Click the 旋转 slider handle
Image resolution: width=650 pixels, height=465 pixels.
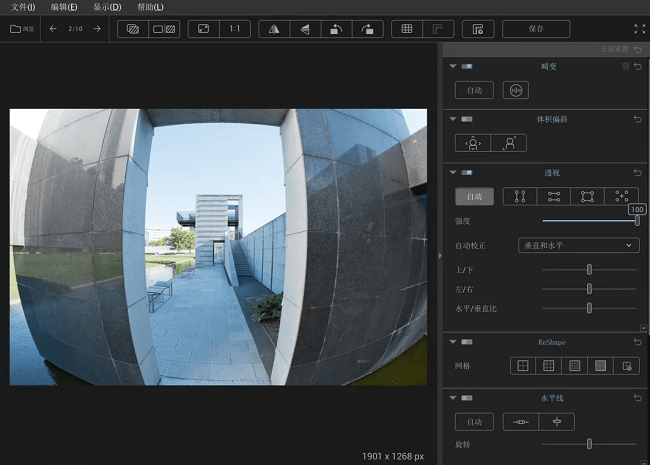click(589, 443)
